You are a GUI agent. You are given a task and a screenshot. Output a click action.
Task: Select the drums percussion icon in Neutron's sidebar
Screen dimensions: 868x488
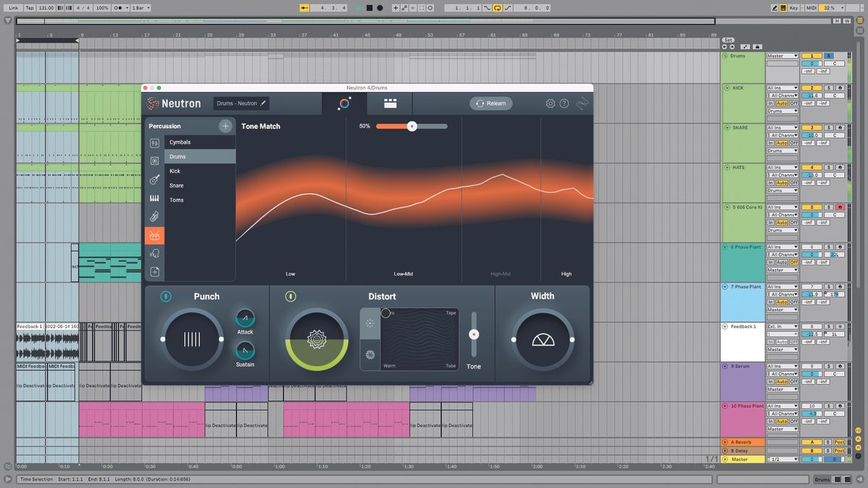click(x=154, y=236)
